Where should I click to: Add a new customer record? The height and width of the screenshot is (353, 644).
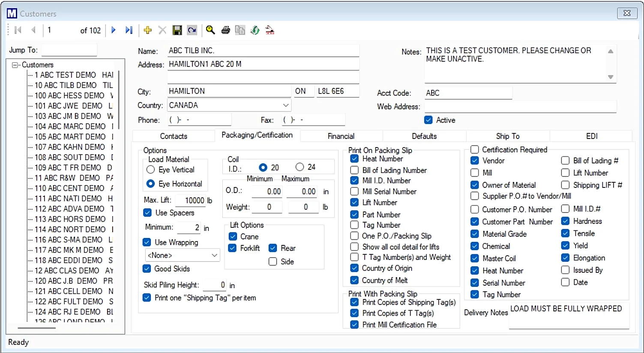[x=147, y=30]
